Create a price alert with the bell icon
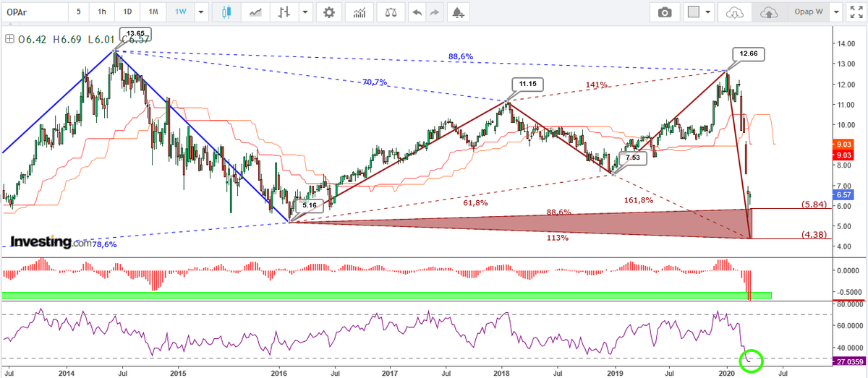 coord(457,12)
